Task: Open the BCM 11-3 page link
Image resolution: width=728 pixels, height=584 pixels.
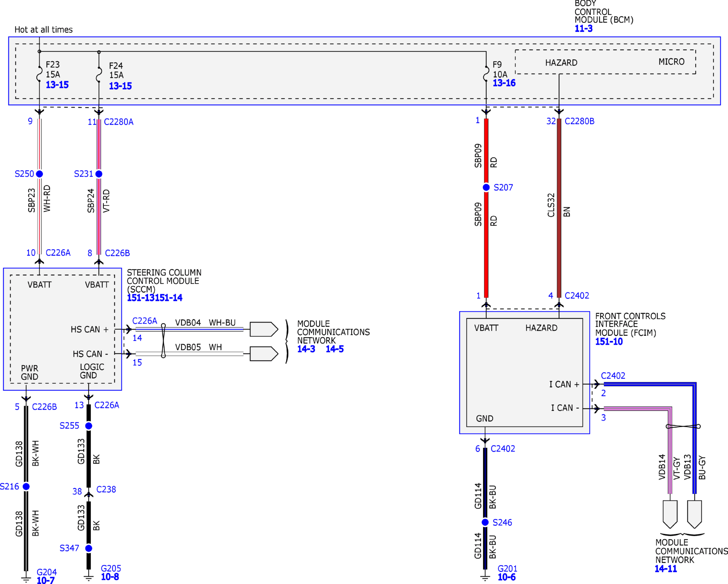Action: click(x=583, y=29)
